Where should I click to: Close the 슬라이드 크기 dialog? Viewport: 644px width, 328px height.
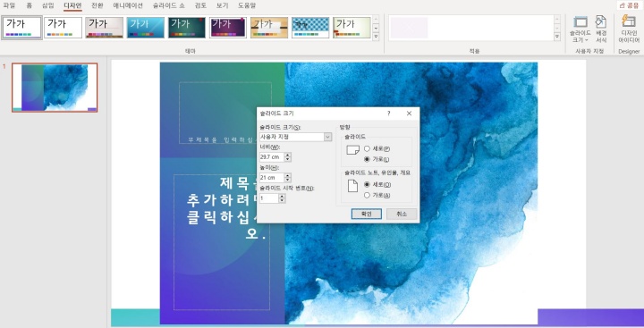pyautogui.click(x=409, y=114)
